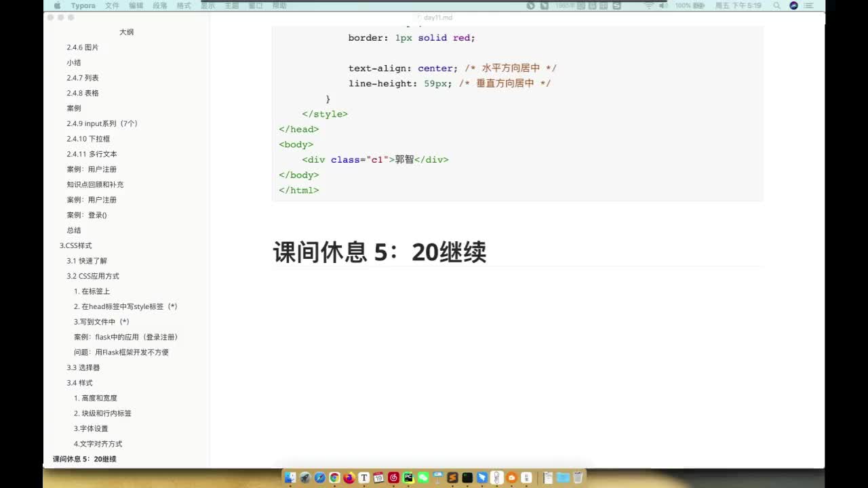Go to outline item 2.4.6 图片
This screenshot has width=868, height=488.
(x=83, y=47)
